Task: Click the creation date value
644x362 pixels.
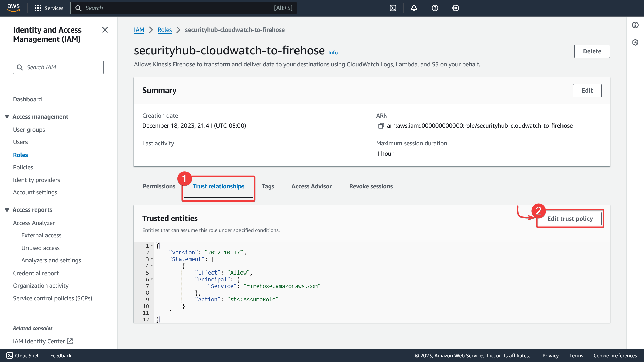Action: pos(194,126)
